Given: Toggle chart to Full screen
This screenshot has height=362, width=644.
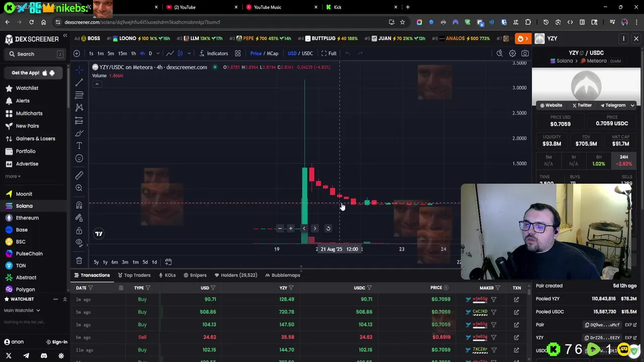Looking at the screenshot, I should point(329,53).
